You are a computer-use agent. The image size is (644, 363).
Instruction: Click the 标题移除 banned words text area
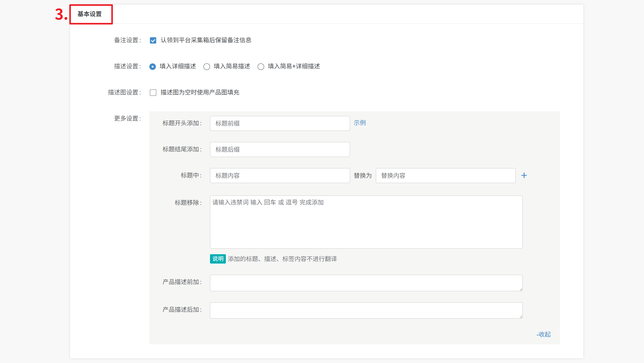pos(366,222)
